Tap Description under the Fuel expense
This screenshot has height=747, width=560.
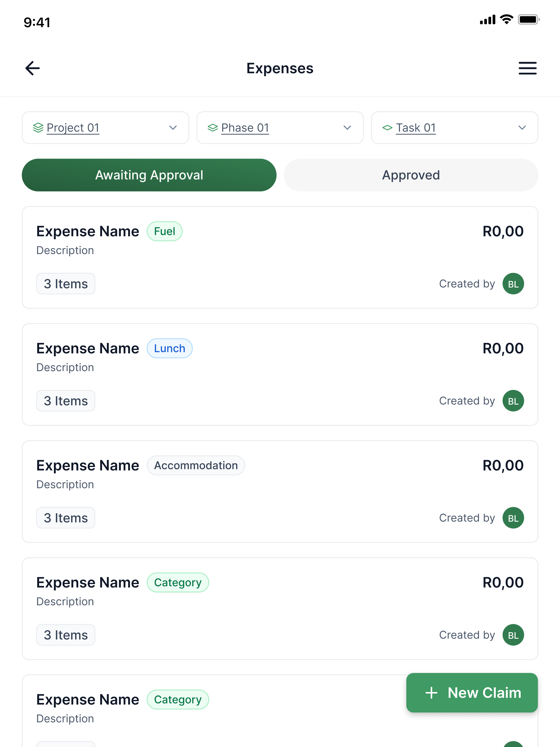point(65,250)
